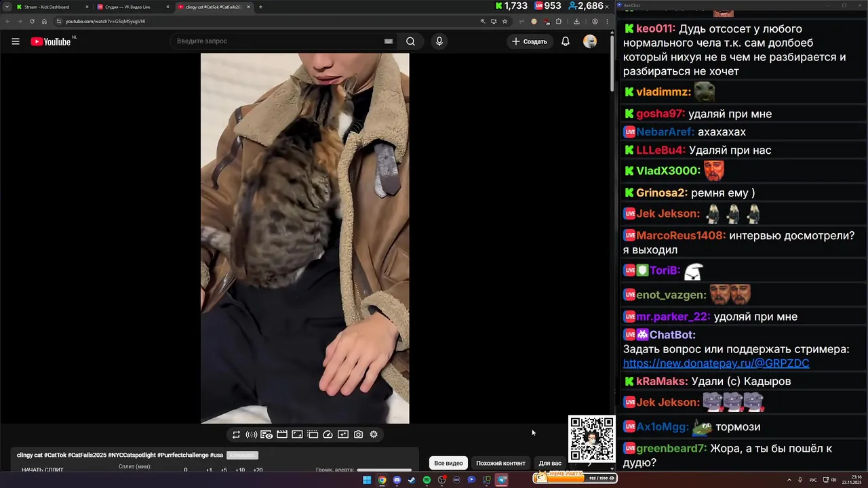
Task: Open browser home button
Action: 45,21
